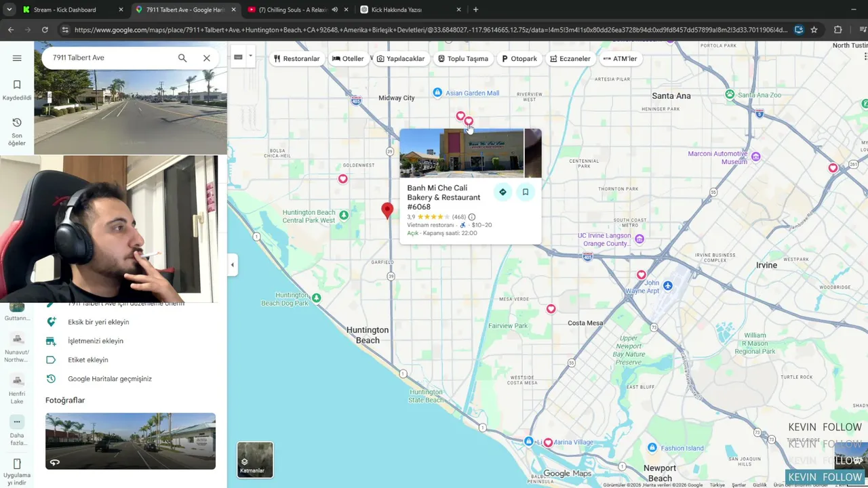Select the Huntington Beach Dog Park marker

[316, 298]
